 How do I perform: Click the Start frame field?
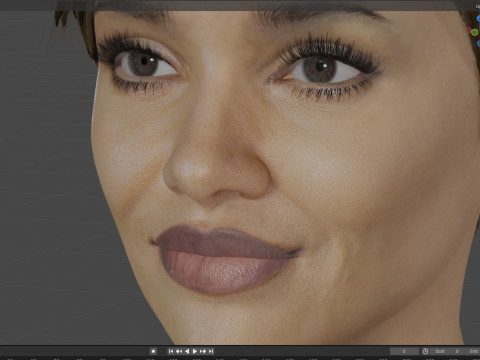click(447, 351)
